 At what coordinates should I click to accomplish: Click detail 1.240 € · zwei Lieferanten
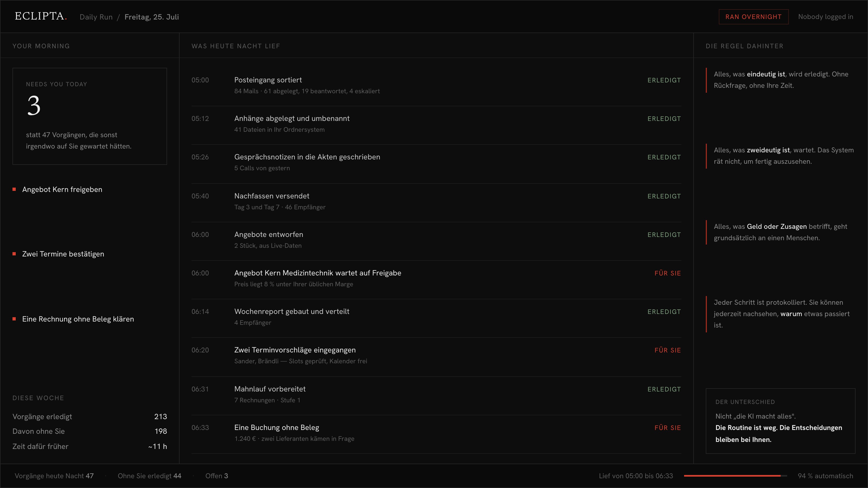294,439
